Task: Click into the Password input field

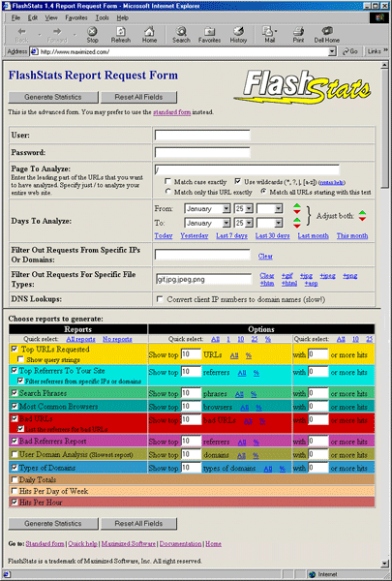Action: pyautogui.click(x=202, y=152)
